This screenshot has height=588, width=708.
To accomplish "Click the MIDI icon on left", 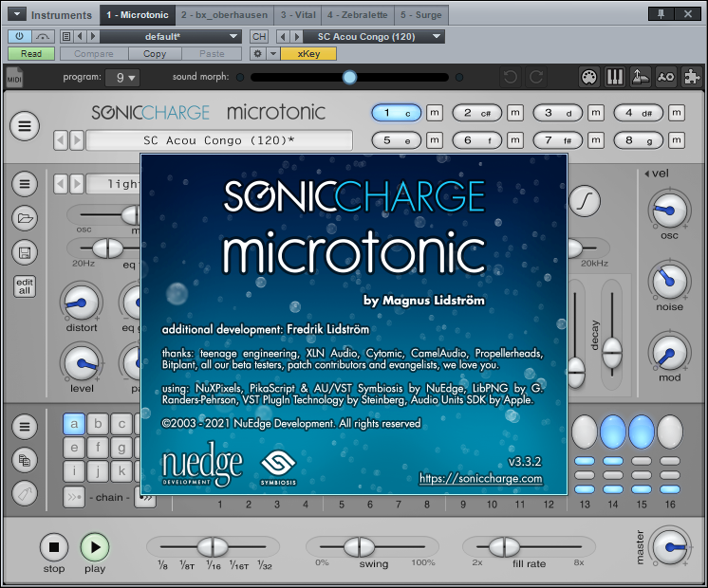I will [14, 78].
